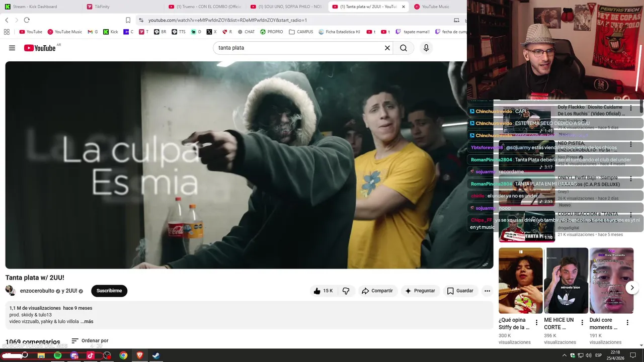This screenshot has width=644, height=362.
Task: Go to YouTube home via logo
Action: click(39, 48)
